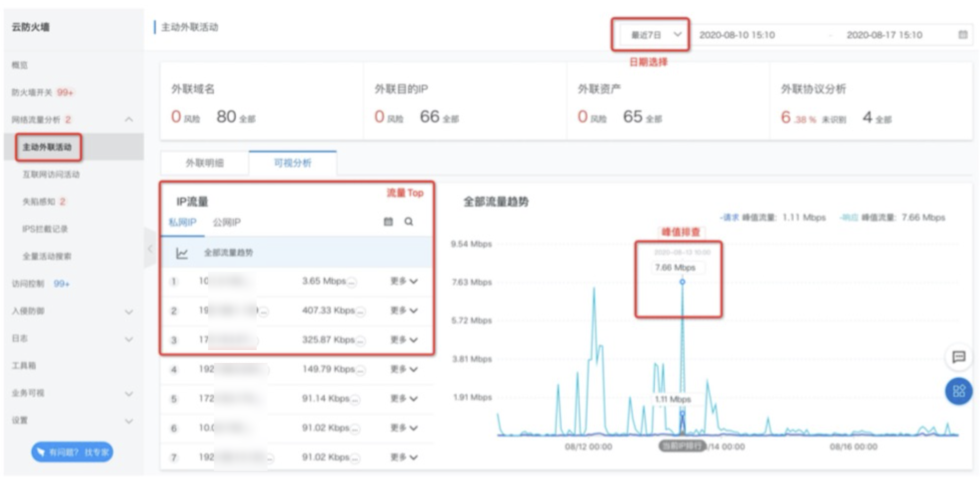Click the 0 风险 count under 外联资产

point(592,117)
